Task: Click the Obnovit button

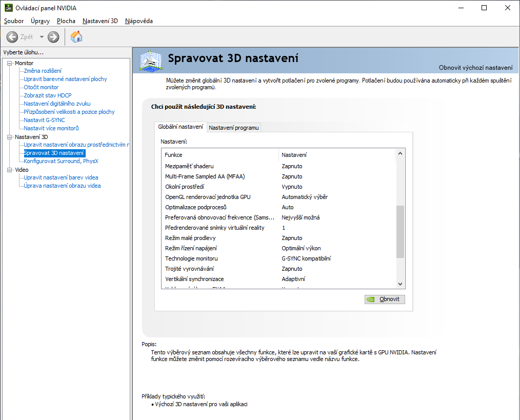Action: point(385,299)
